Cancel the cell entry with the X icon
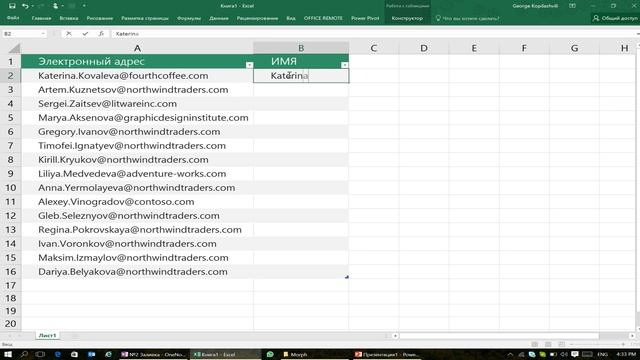 69,33
